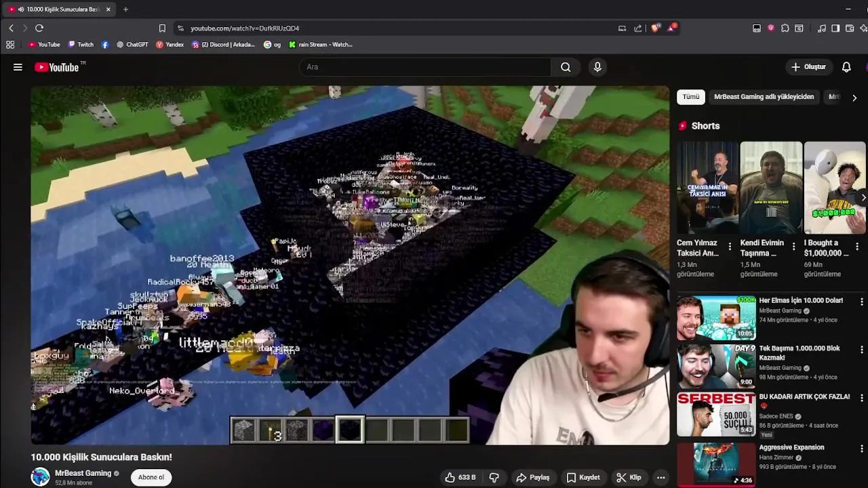Open the YouTube hamburger guide menu

pyautogui.click(x=18, y=67)
